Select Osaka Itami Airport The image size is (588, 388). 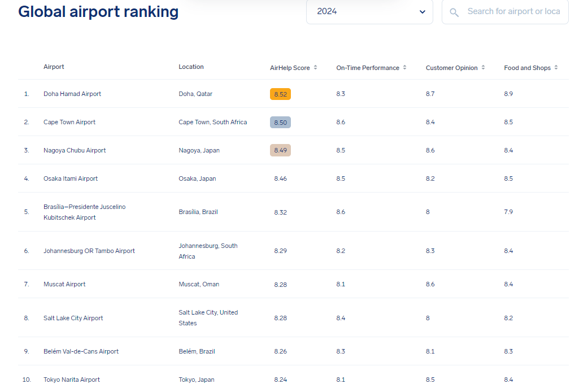[71, 178]
